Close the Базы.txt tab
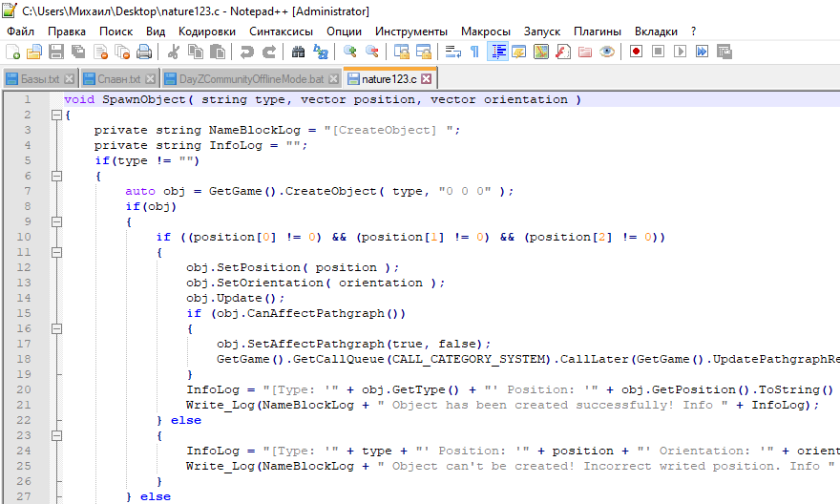Viewport: 840px width, 504px height. click(69, 78)
